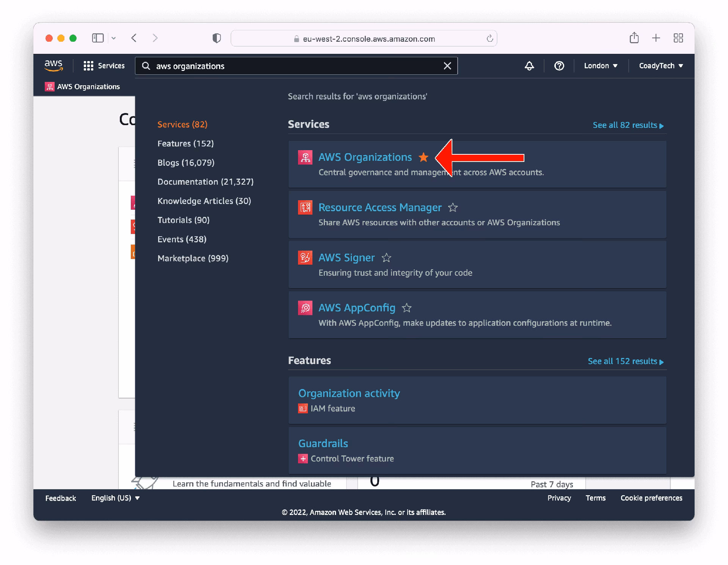Open See all 152 results link
Screen dimensions: 728x565
(626, 361)
